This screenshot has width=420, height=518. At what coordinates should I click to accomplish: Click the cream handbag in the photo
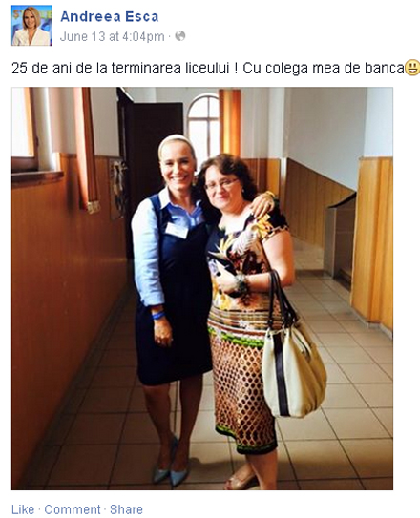pyautogui.click(x=293, y=360)
